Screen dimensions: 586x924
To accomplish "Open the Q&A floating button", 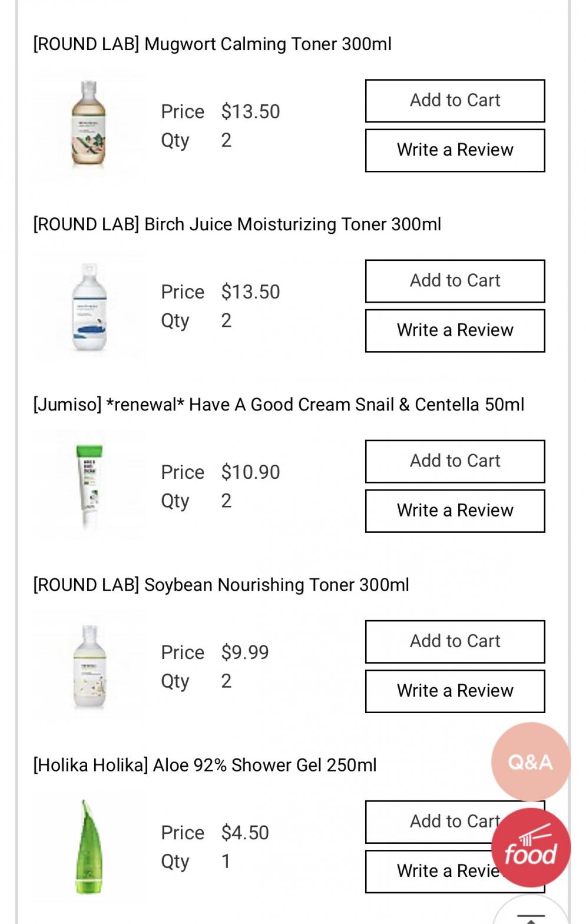I will click(531, 762).
